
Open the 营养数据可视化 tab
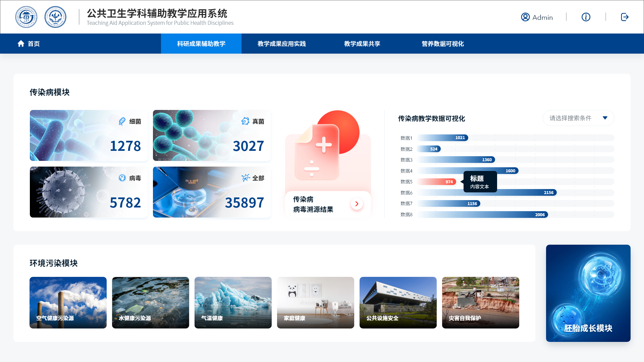point(443,44)
